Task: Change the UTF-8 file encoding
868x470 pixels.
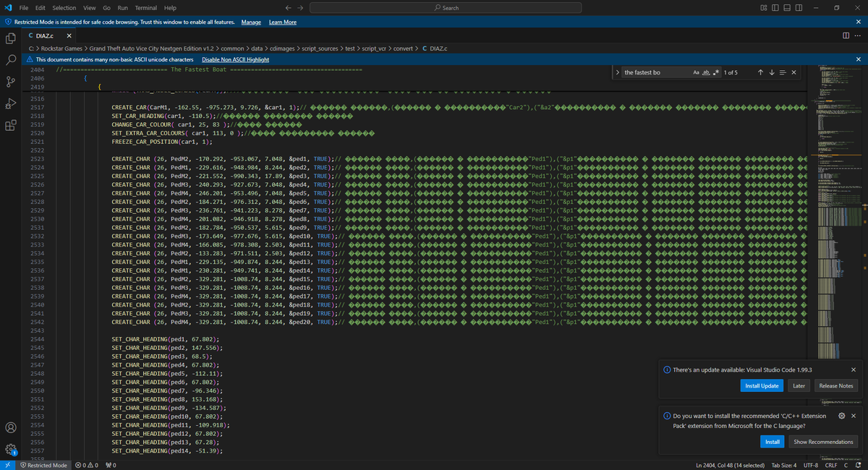Action: (811, 465)
